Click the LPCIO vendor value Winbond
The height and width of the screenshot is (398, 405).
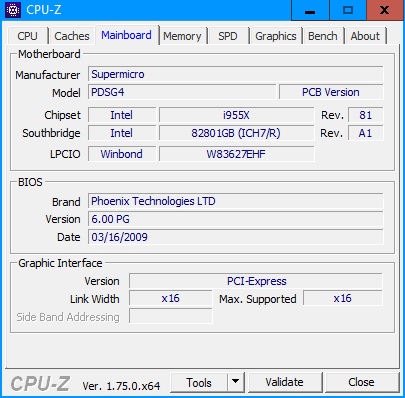[122, 154]
